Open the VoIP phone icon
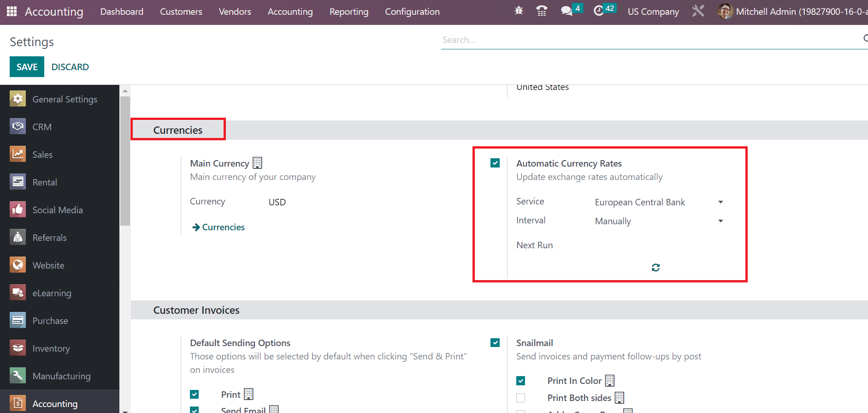Screen dimensions: 868x413 (542, 11)
